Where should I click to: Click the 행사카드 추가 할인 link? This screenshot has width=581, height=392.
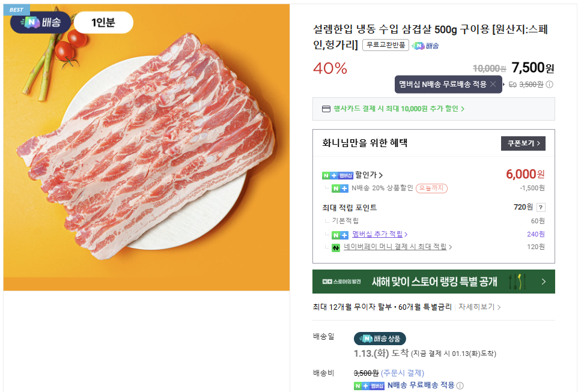click(x=395, y=109)
